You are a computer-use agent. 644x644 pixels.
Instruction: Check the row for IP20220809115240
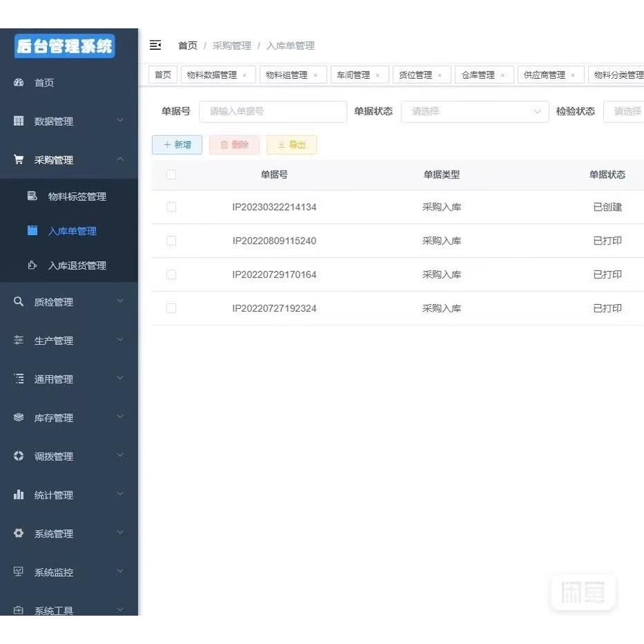(x=171, y=240)
